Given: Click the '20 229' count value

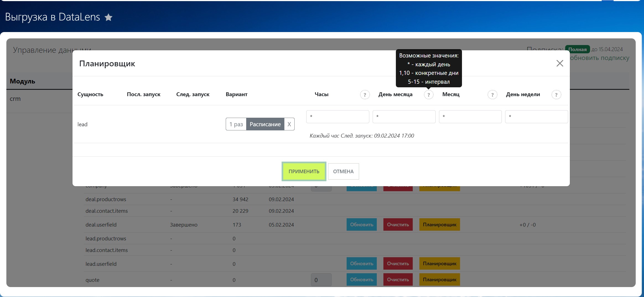Looking at the screenshot, I should 240,211.
